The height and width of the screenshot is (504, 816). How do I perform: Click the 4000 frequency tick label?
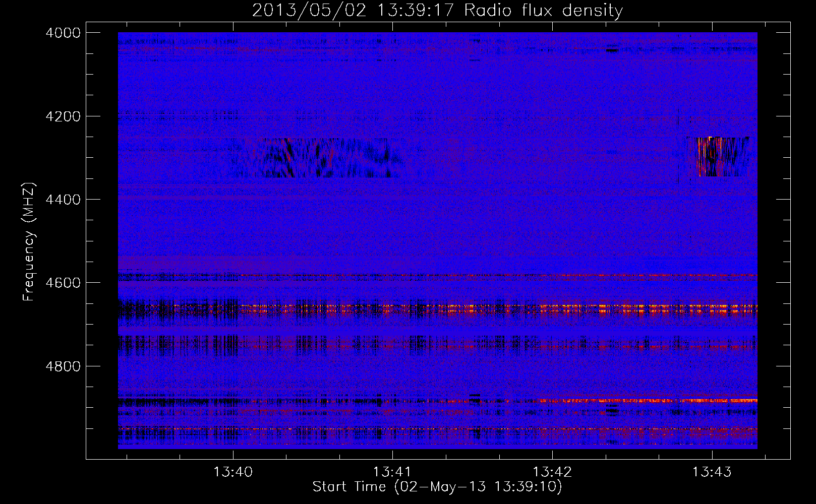(63, 33)
